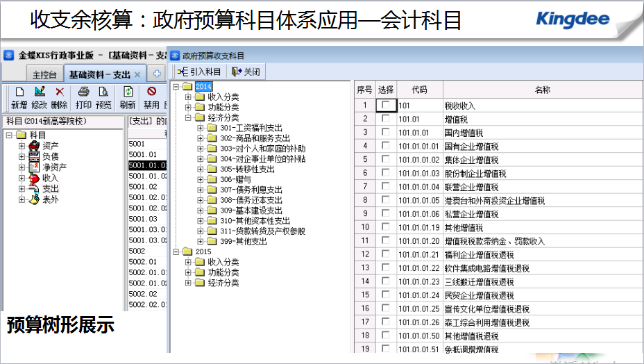Select 311-贷款转贷及产权参股 tree item
The height and width of the screenshot is (364, 644).
(x=263, y=231)
